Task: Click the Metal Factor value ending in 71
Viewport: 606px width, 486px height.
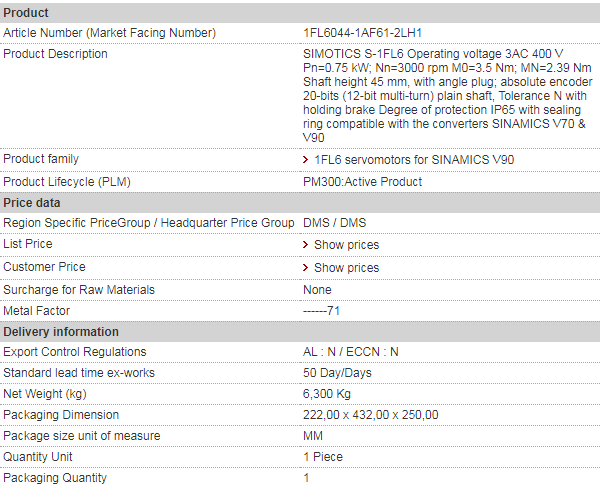Action: 321,311
